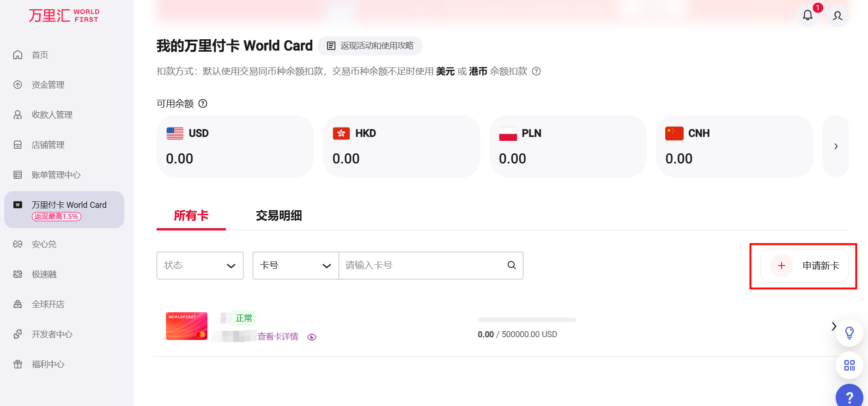Open user profile icon
This screenshot has width=868, height=406.
pyautogui.click(x=838, y=16)
